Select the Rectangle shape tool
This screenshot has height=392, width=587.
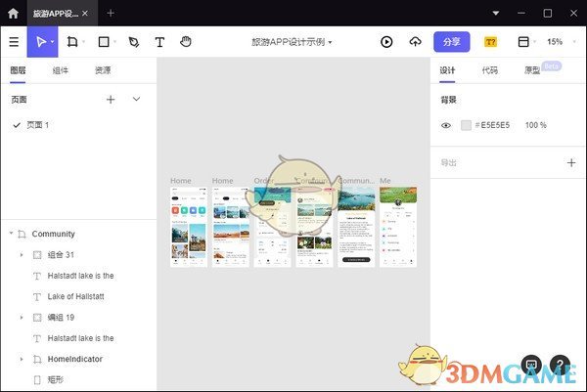(104, 42)
